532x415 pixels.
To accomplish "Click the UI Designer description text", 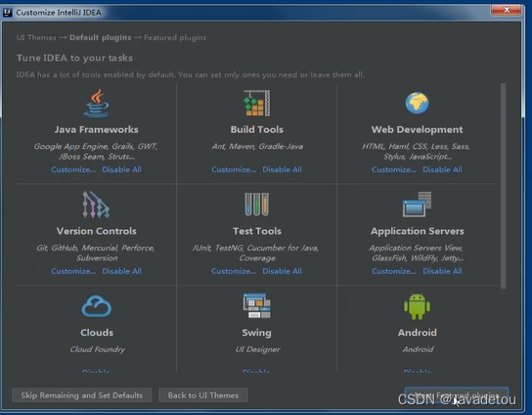I will [257, 349].
